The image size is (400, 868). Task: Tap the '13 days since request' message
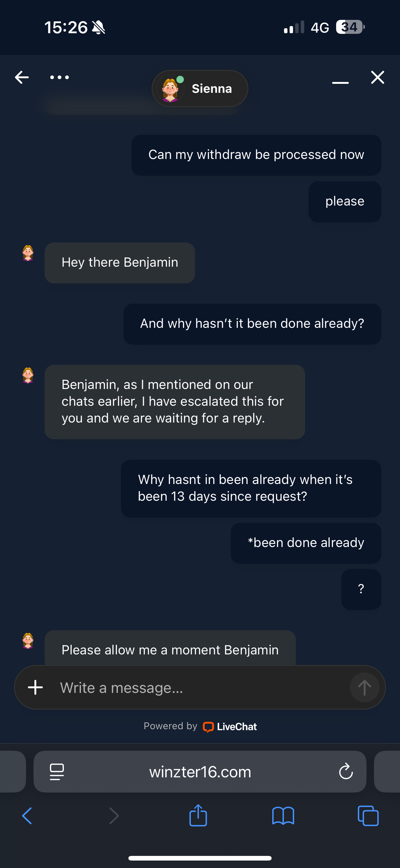(251, 488)
